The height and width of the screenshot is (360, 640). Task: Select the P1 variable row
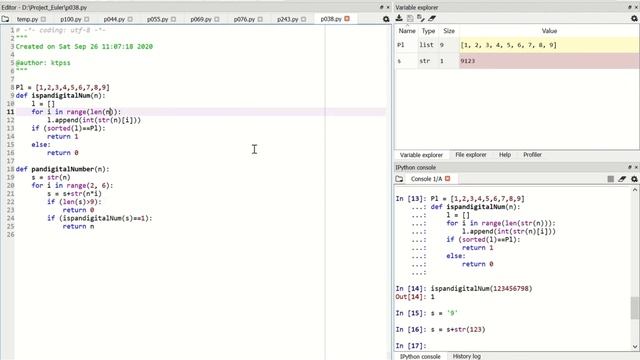pyautogui.click(x=517, y=45)
